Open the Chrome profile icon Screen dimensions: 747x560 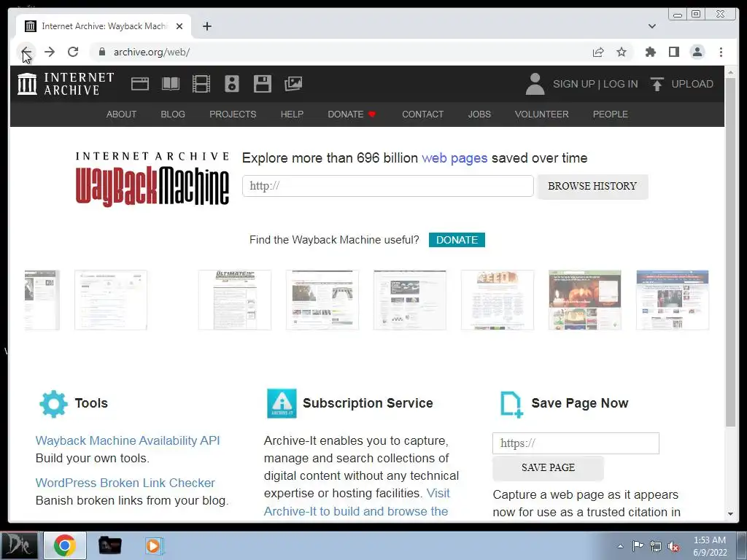[x=697, y=52]
